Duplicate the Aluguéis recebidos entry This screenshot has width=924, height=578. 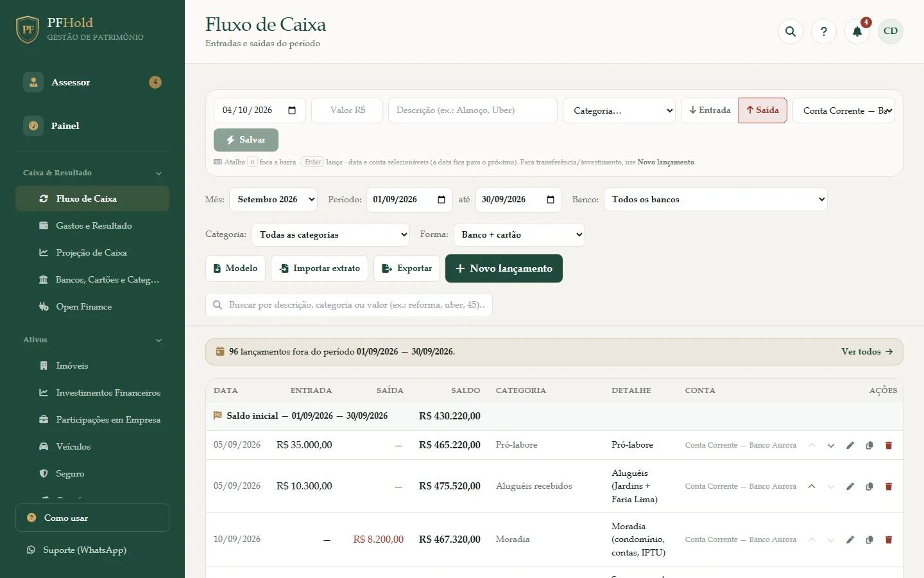tap(869, 487)
